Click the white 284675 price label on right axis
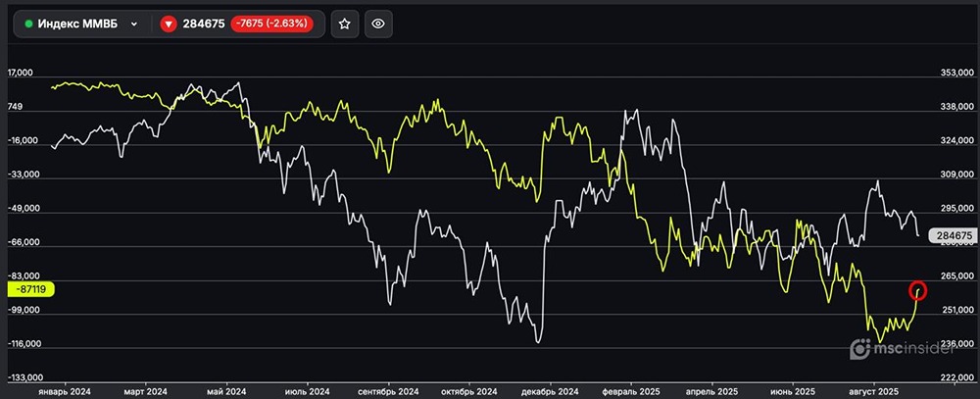The width and height of the screenshot is (980, 399). tap(952, 235)
